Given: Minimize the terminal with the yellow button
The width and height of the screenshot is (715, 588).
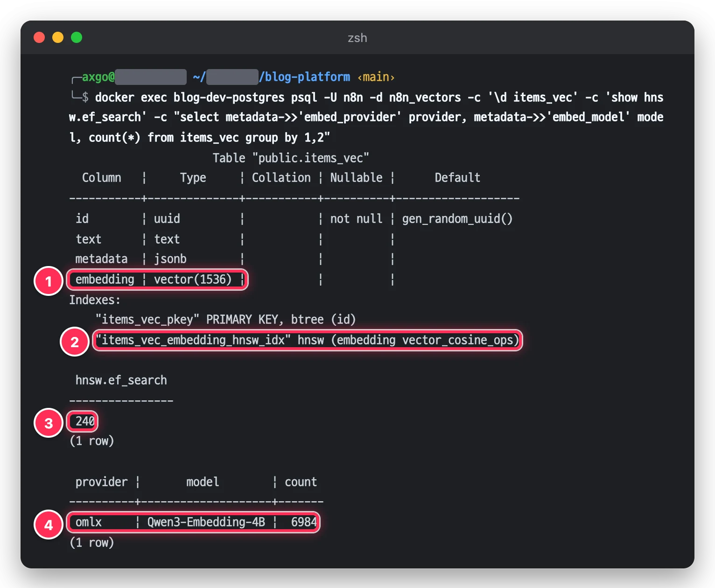Looking at the screenshot, I should pos(58,37).
